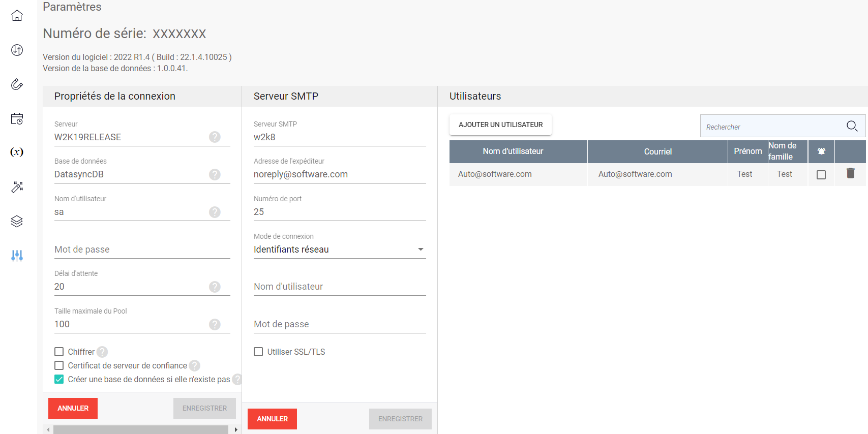Click the search magnifier icon

click(852, 126)
